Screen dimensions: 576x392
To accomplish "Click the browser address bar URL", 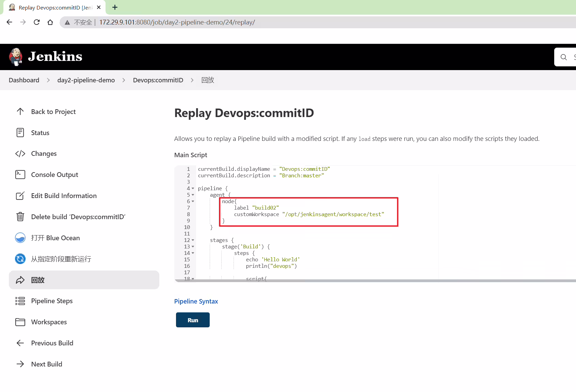I will click(x=177, y=22).
